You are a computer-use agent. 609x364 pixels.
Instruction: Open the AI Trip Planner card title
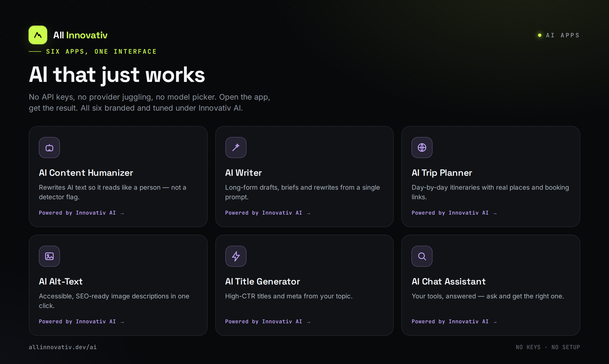tap(442, 173)
